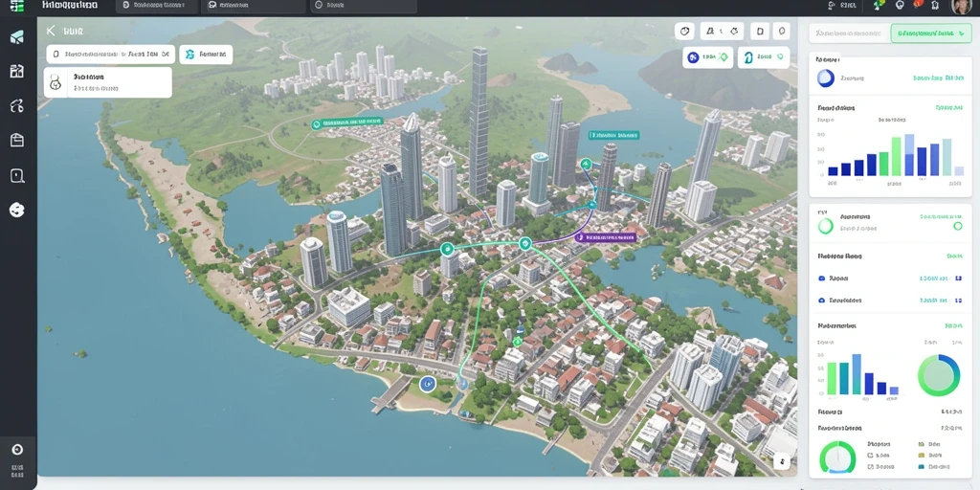Open the magnifier search icon in left sidebar
The width and height of the screenshot is (980, 490).
click(17, 176)
